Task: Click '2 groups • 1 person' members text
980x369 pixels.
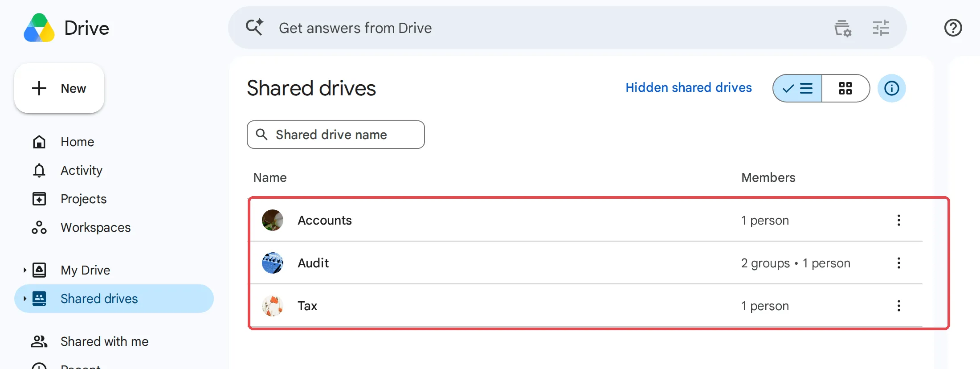Action: 796,263
